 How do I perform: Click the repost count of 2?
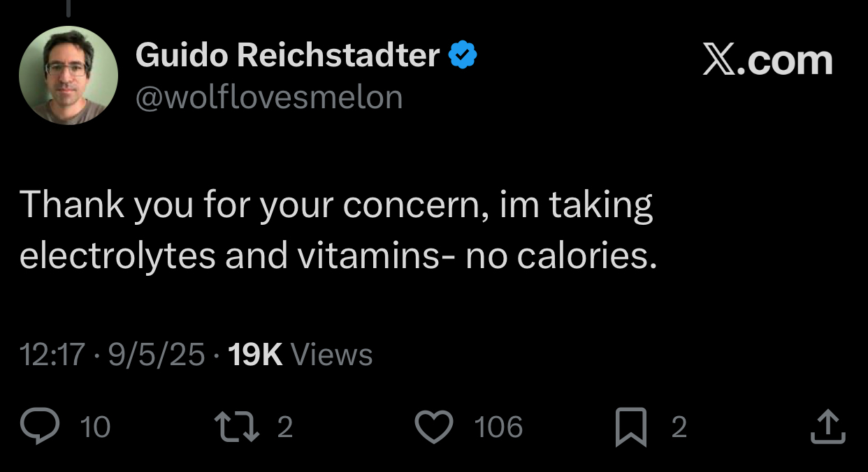(284, 427)
